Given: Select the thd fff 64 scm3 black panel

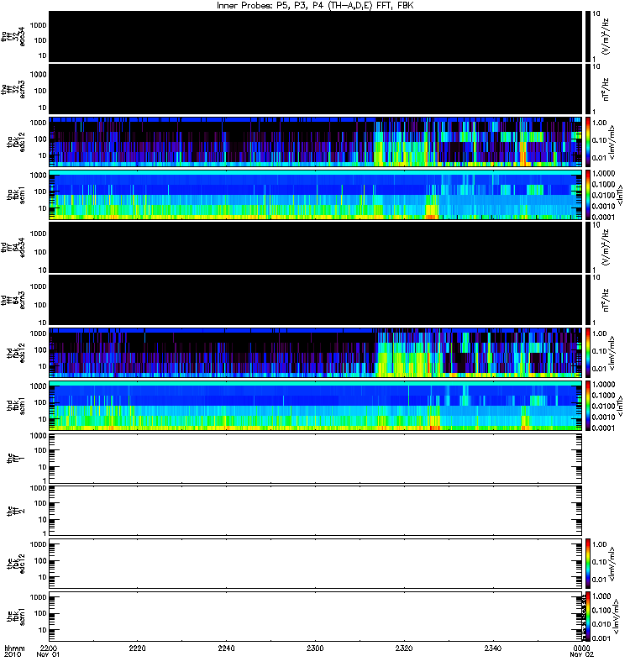Looking at the screenshot, I should (x=316, y=300).
